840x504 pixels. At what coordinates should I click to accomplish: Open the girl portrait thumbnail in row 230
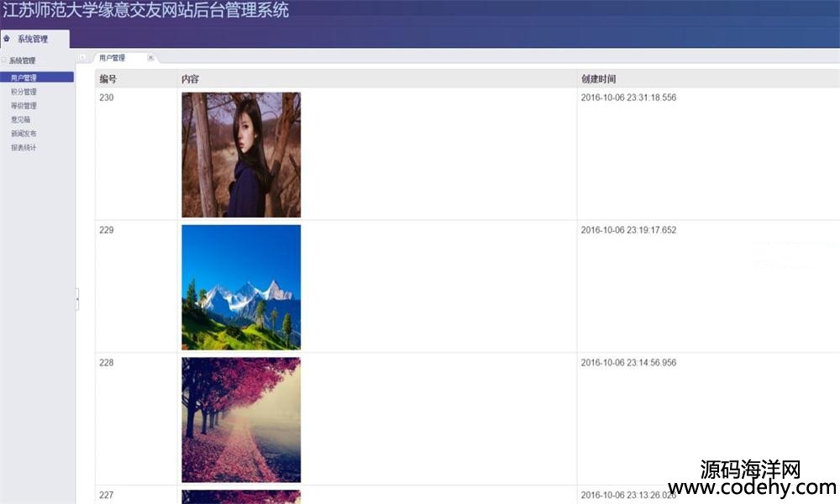pyautogui.click(x=241, y=155)
